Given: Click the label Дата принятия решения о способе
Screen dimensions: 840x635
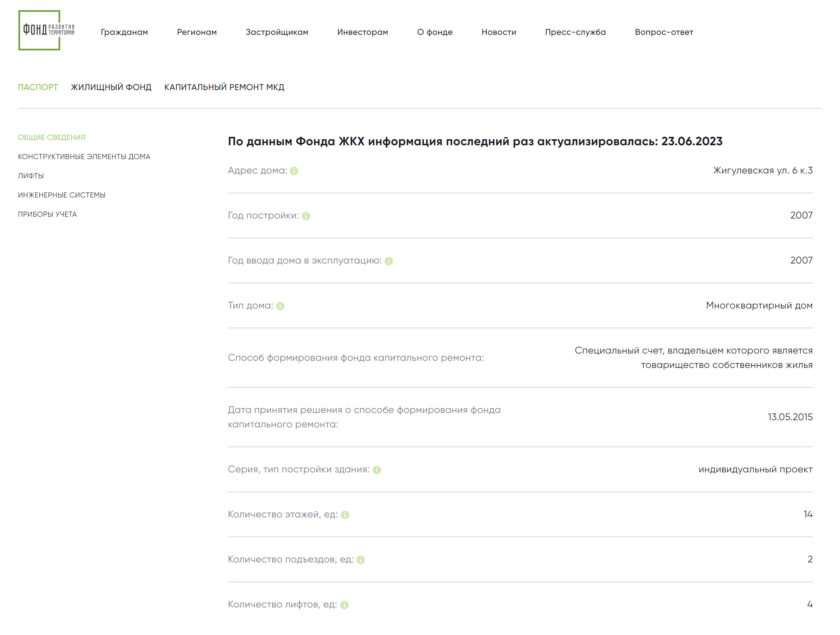Looking at the screenshot, I should (x=364, y=417).
